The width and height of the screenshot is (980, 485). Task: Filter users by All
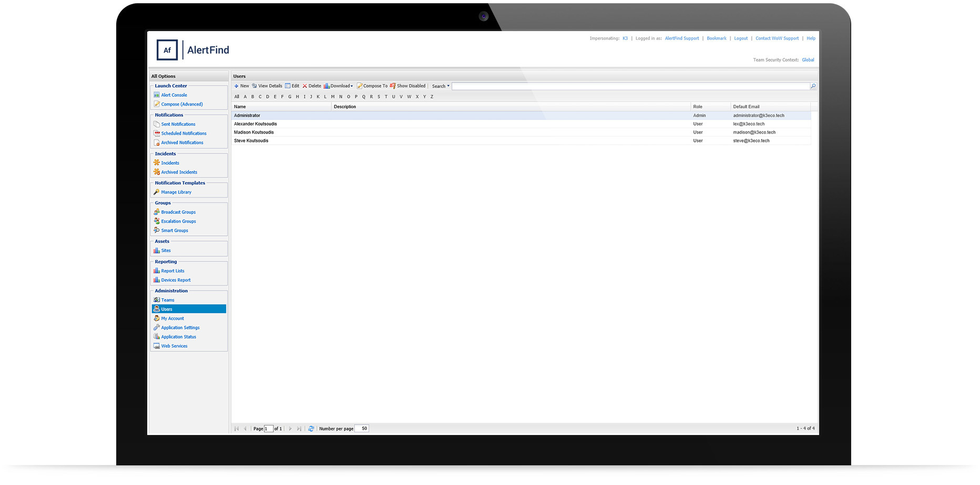tap(237, 97)
